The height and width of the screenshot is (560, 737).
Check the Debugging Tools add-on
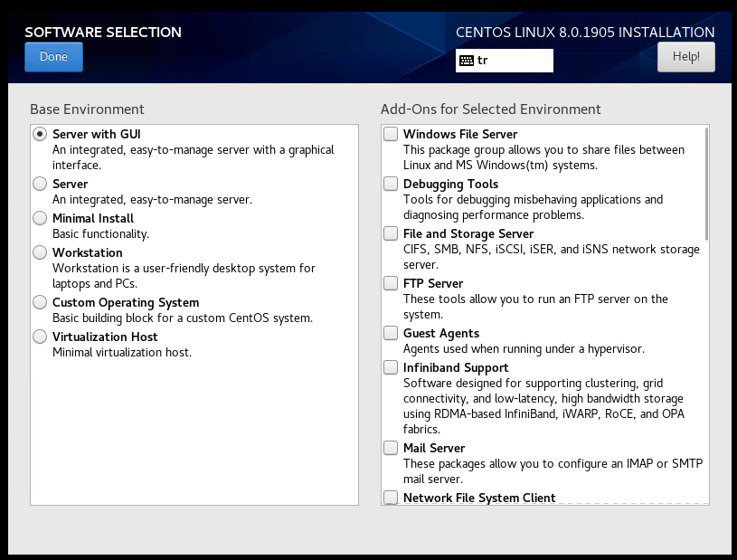point(391,184)
